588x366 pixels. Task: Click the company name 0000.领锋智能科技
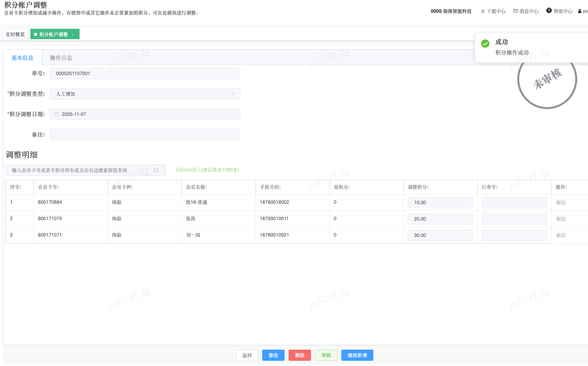[451, 11]
